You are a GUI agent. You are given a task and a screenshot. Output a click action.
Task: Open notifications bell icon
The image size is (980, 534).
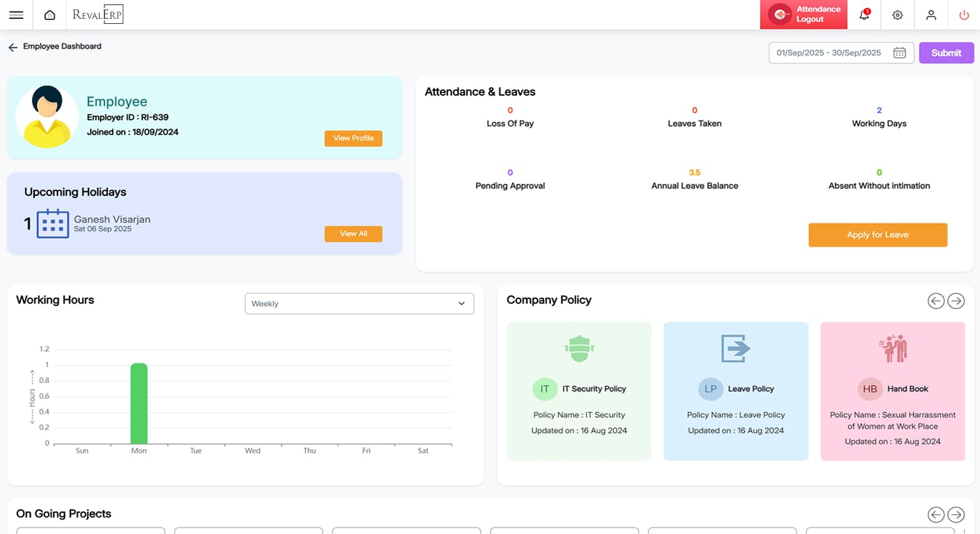coord(864,15)
